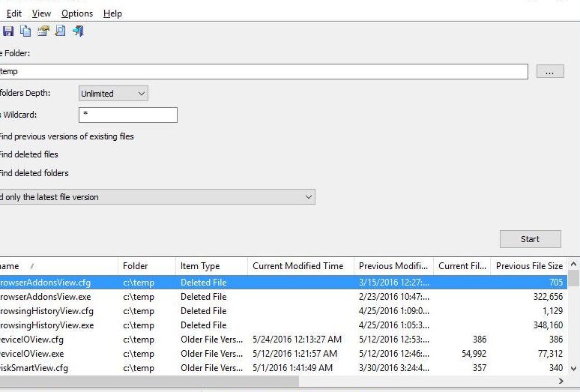Image resolution: width=580 pixels, height=392 pixels.
Task: Click the vertical scrollbar down arrow
Action: pos(573,368)
